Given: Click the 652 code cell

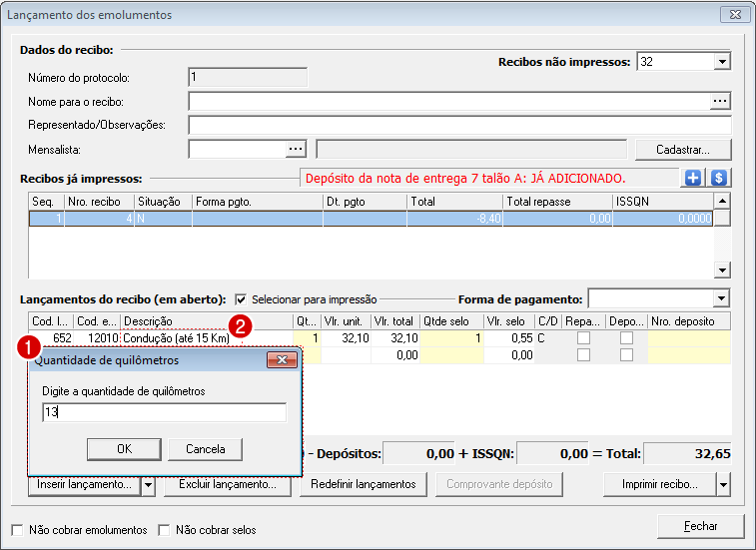Looking at the screenshot, I should pos(51,338).
